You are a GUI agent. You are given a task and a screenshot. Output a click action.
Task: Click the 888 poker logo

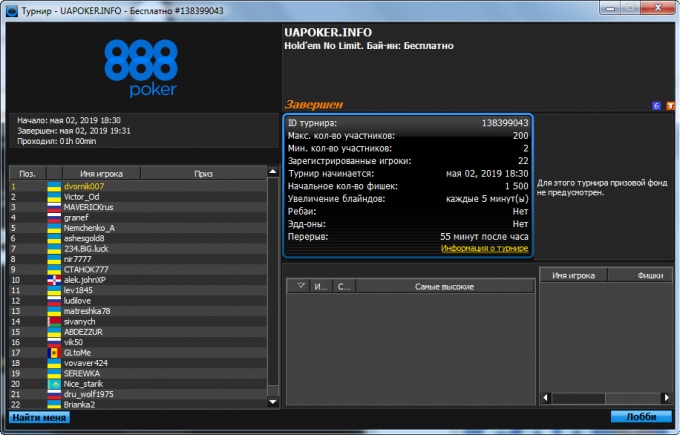click(141, 68)
